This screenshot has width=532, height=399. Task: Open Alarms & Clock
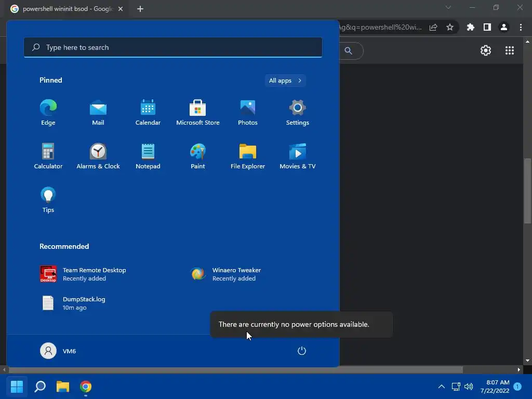pyautogui.click(x=98, y=156)
